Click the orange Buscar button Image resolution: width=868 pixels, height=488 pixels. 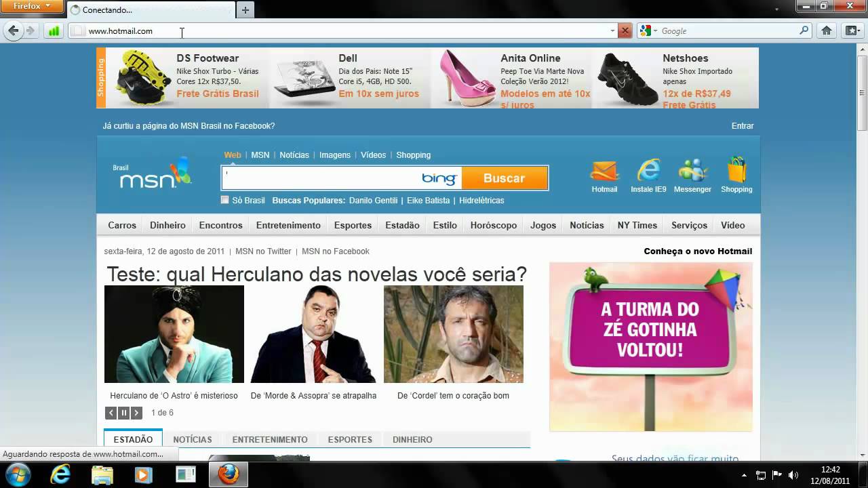(x=505, y=178)
